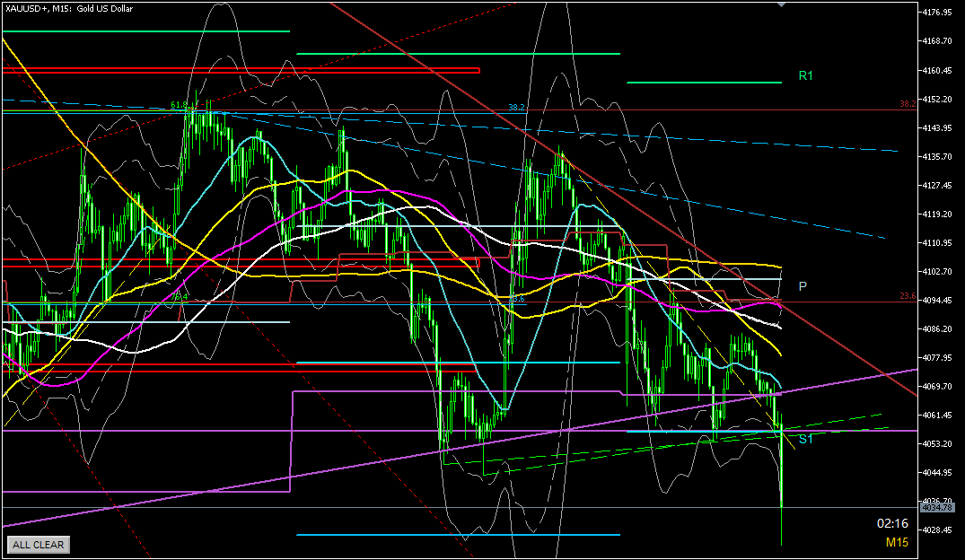Click the yellow M15 timeframe label
This screenshot has width=965, height=560.
click(896, 542)
